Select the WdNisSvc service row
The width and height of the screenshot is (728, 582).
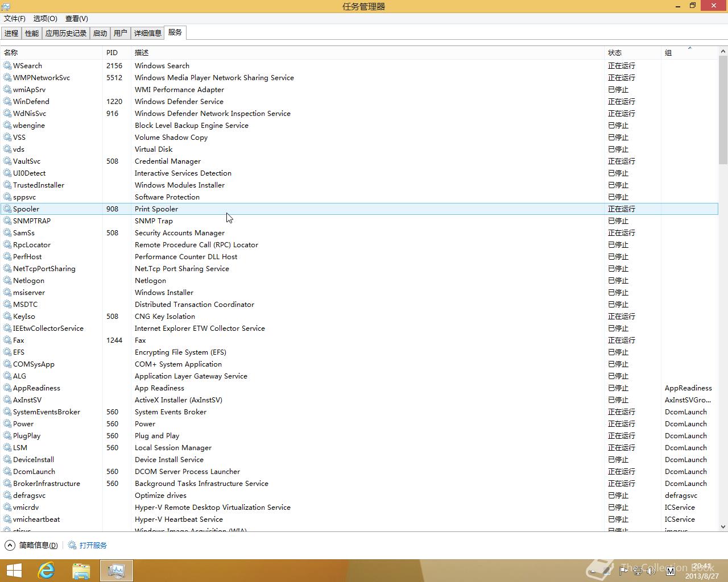pyautogui.click(x=359, y=114)
